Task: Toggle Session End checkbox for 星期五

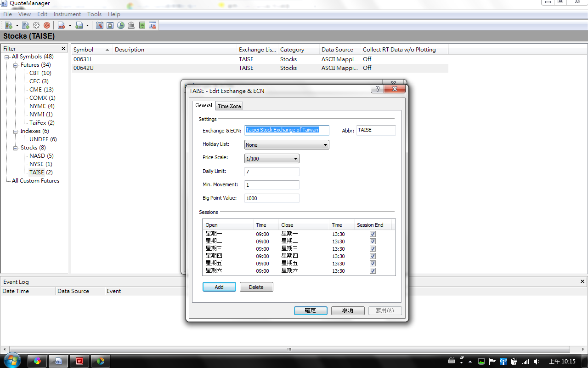Action: (373, 264)
